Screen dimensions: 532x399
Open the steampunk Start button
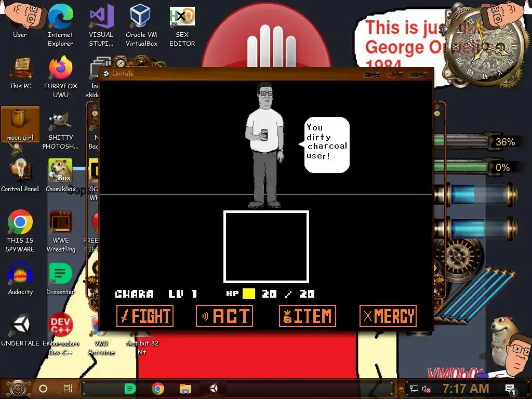[18, 389]
